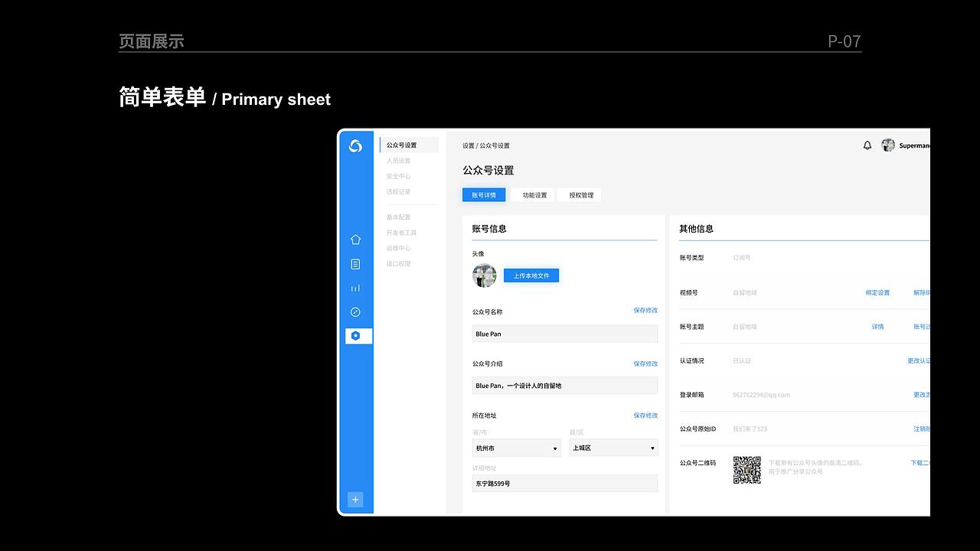Screen dimensions: 980x551
Task: Click the 公众号介绍 description input field
Action: 565,386
